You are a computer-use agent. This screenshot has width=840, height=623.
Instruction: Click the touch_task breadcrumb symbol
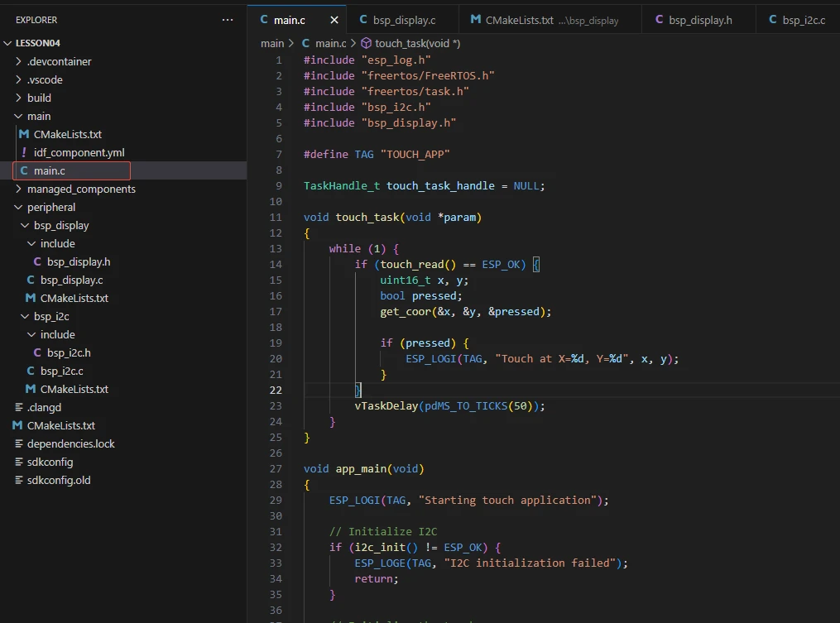click(417, 43)
